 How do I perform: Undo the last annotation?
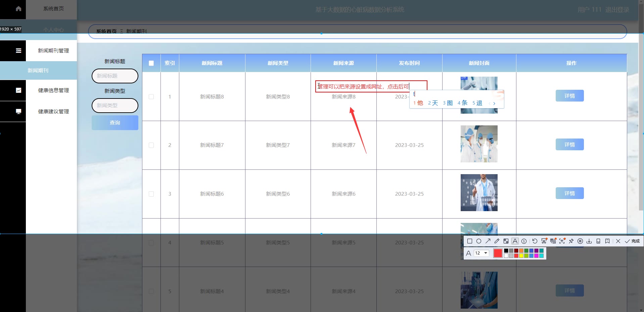[535, 241]
